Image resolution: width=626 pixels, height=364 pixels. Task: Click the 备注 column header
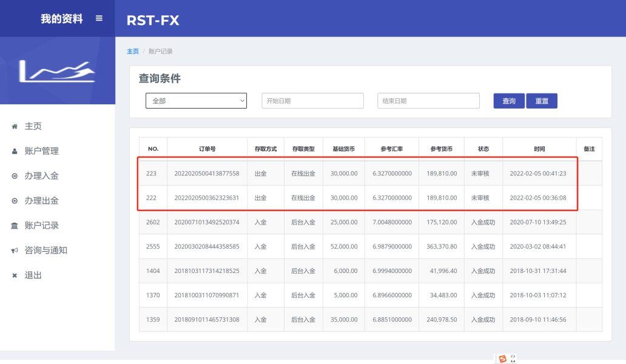click(x=589, y=149)
